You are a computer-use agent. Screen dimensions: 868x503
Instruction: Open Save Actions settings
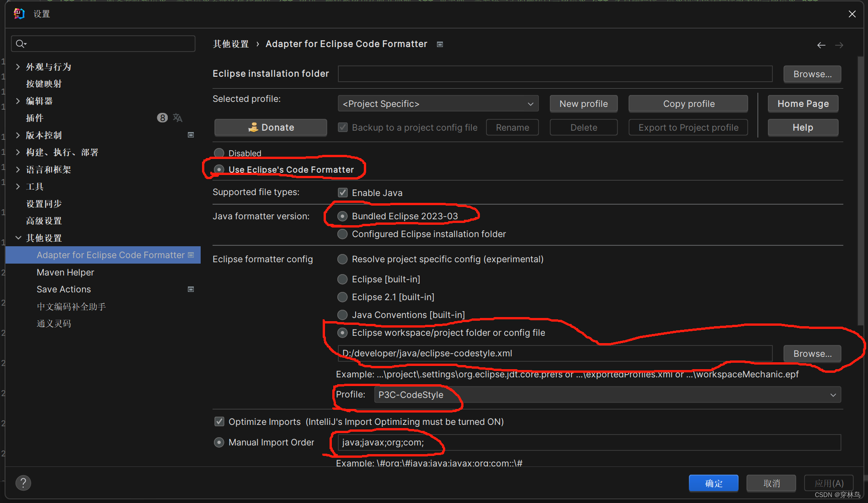pyautogui.click(x=64, y=289)
